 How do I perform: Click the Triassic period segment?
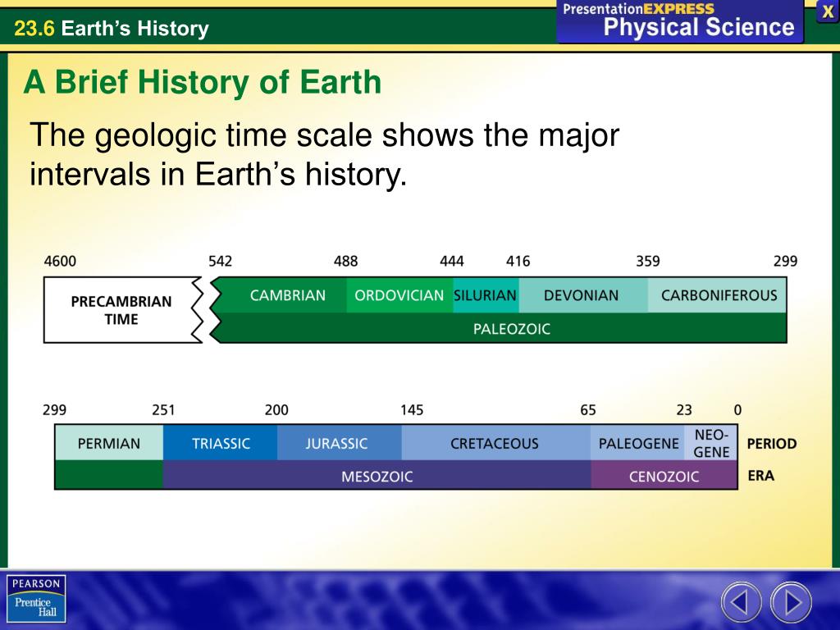(220, 443)
